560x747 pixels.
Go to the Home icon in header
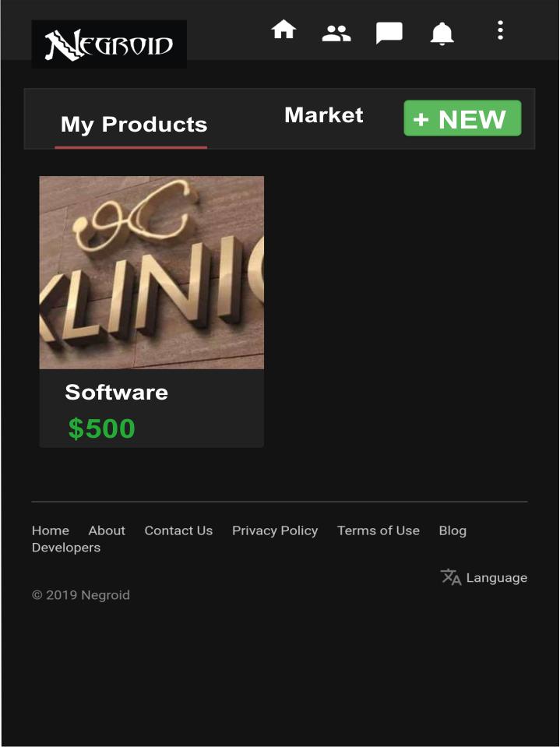pyautogui.click(x=284, y=30)
